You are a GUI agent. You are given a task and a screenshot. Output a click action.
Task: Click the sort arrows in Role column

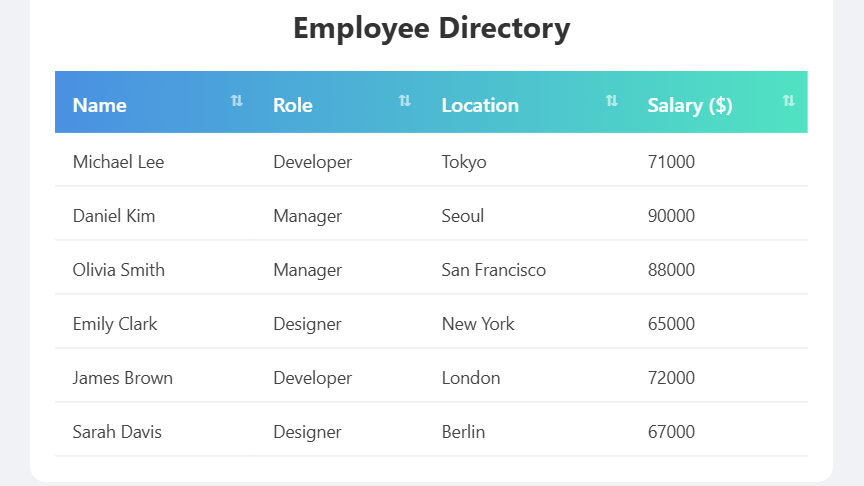coord(405,100)
